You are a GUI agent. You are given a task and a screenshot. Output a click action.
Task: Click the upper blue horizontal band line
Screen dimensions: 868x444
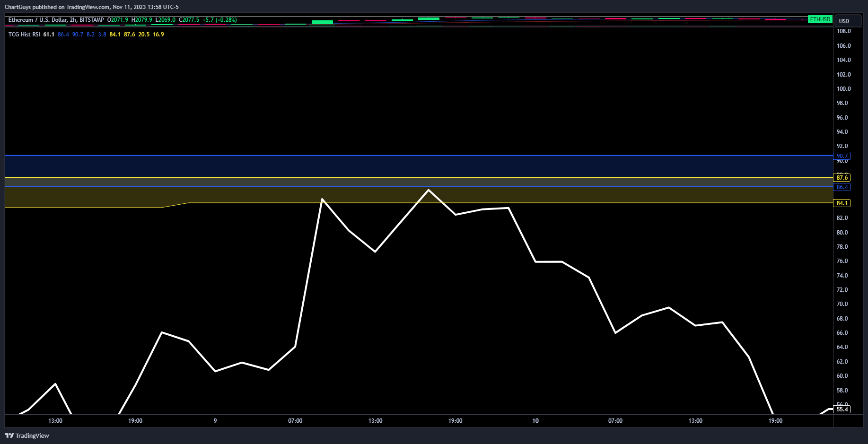click(x=419, y=155)
